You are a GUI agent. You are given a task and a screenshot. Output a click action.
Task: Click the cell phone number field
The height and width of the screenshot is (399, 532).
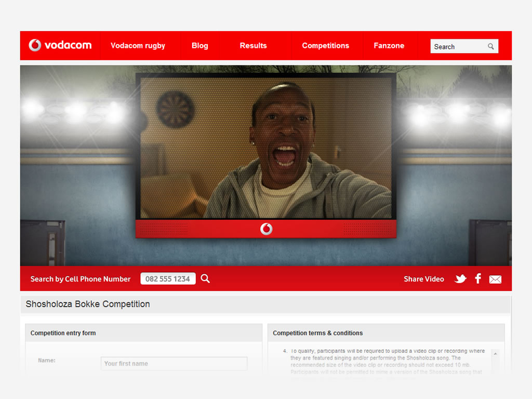pos(167,279)
